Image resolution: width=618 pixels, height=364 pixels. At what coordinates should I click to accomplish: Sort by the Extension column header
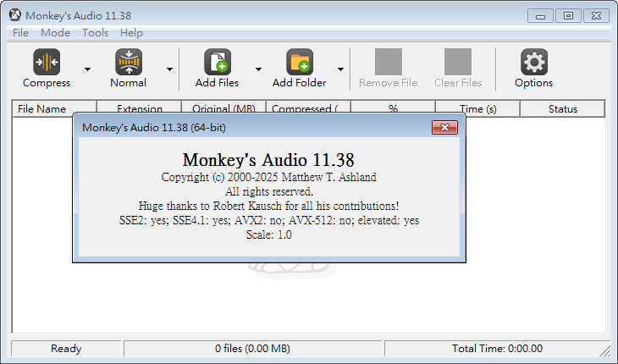point(139,108)
